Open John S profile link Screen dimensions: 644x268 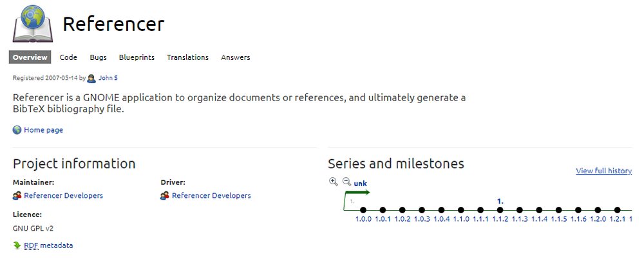point(108,78)
